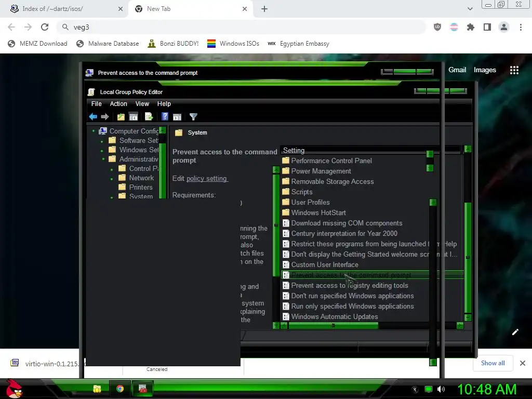Click the striped flag extension icon
Screen dimensions: 532x399
point(454,27)
